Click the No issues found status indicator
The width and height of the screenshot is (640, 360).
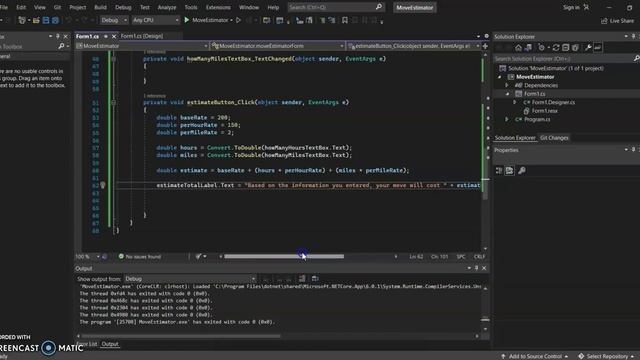(x=140, y=256)
